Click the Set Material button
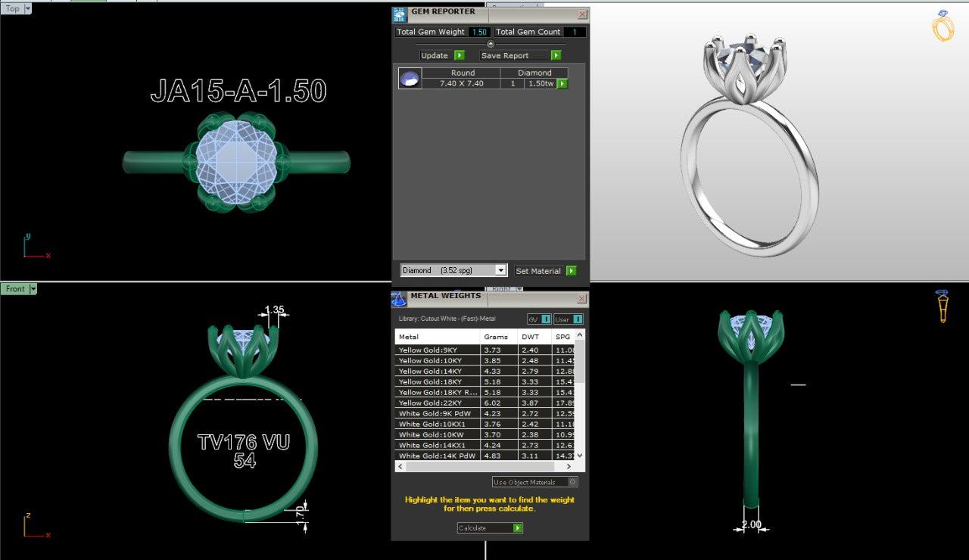 click(x=545, y=271)
